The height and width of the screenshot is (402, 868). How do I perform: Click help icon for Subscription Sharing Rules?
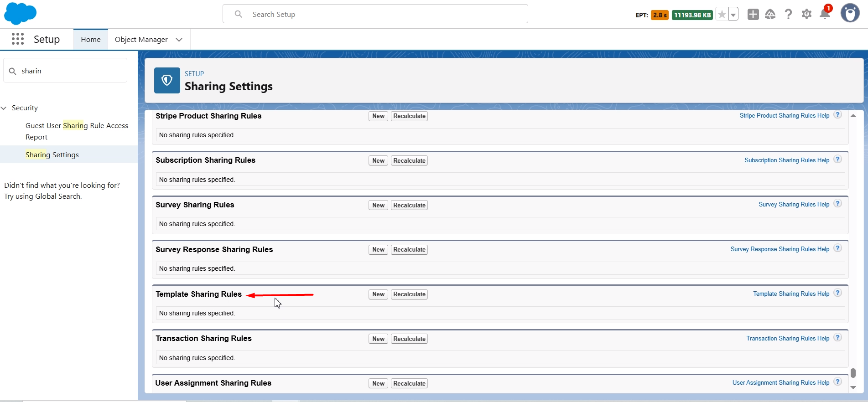tap(837, 160)
